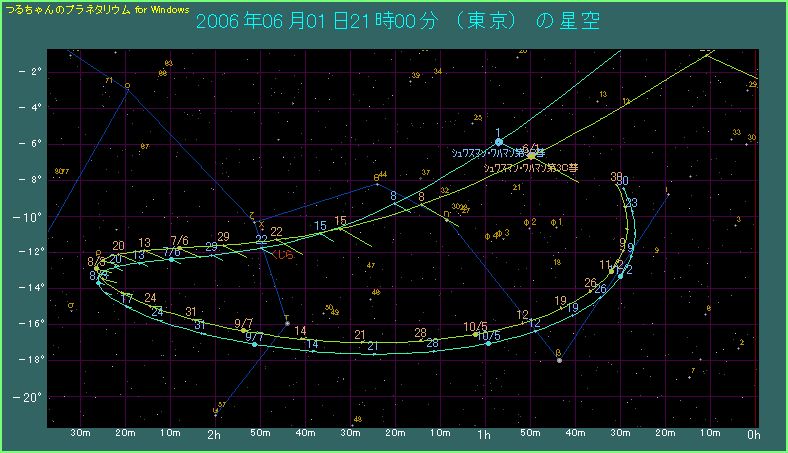788x453 pixels.
Task: Click the 1h right ascension axis label
Action: tap(486, 435)
